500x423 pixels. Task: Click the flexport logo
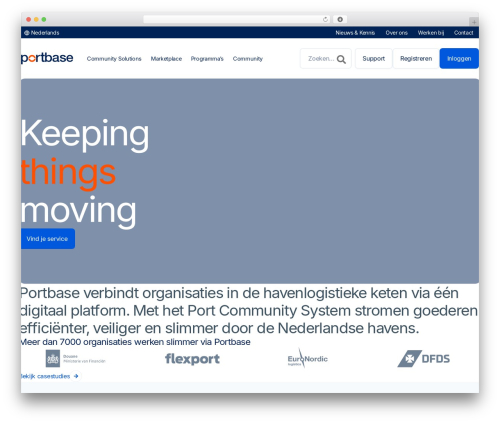[192, 359]
